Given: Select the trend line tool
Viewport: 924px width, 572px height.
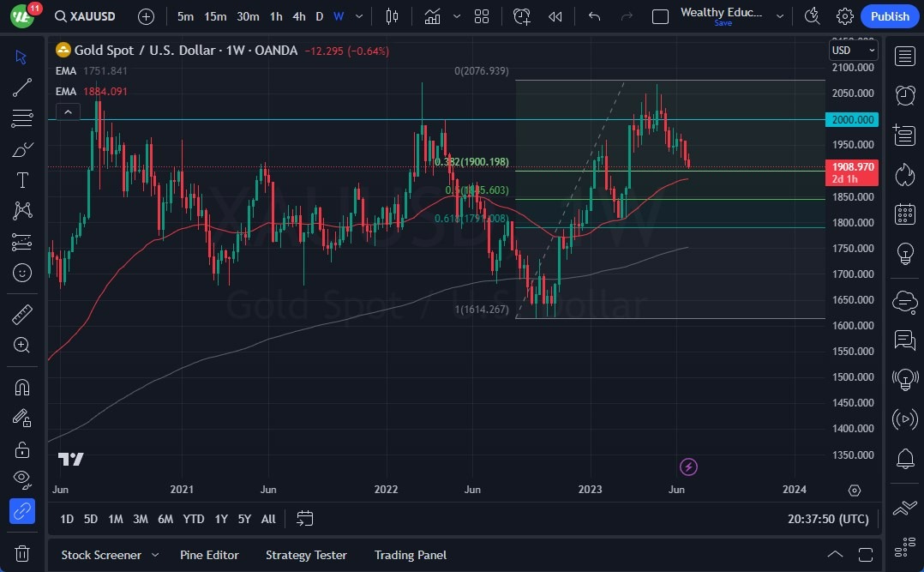Looking at the screenshot, I should click(21, 87).
